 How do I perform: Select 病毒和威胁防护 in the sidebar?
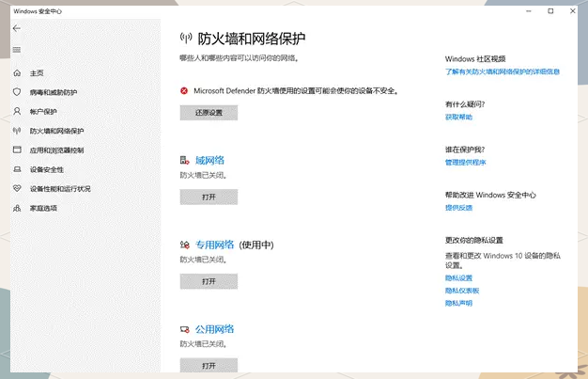click(54, 92)
